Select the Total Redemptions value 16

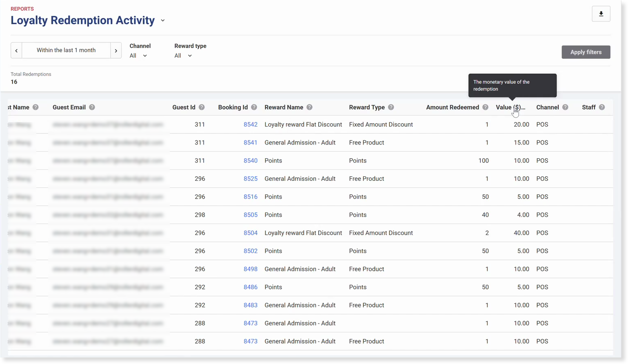14,82
